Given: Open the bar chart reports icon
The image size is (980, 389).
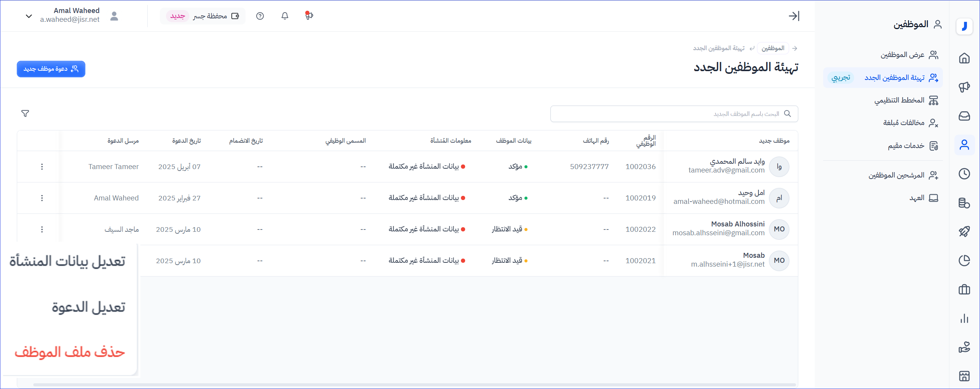Looking at the screenshot, I should pos(964,319).
